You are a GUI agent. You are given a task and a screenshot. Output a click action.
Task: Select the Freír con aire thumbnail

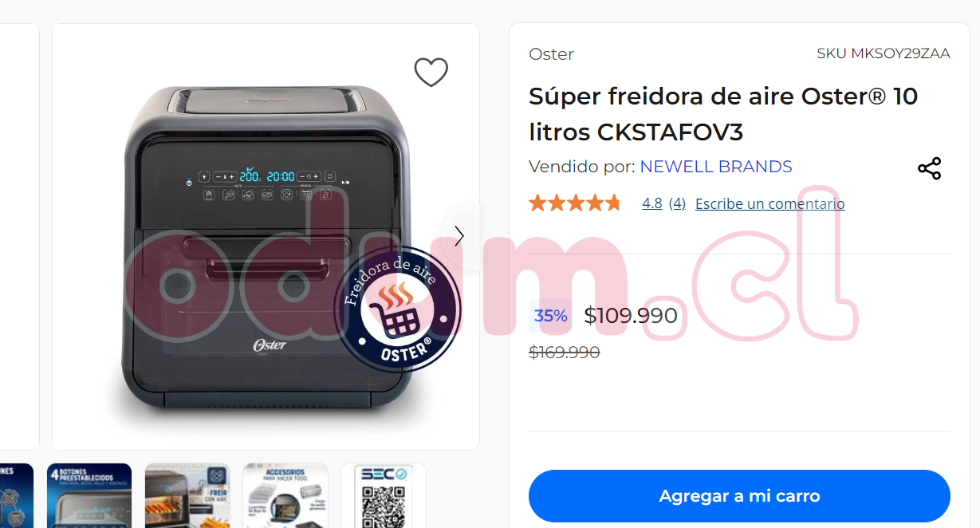tap(187, 495)
